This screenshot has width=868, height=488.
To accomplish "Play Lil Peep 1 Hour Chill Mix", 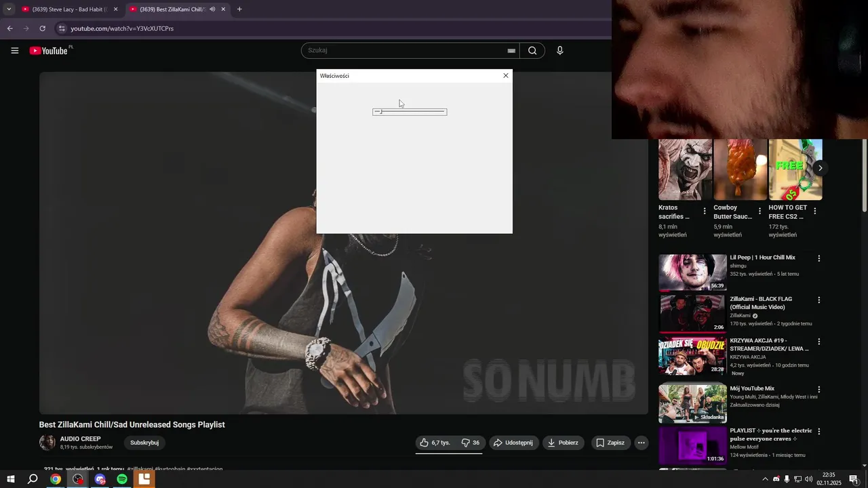I will coord(762,258).
